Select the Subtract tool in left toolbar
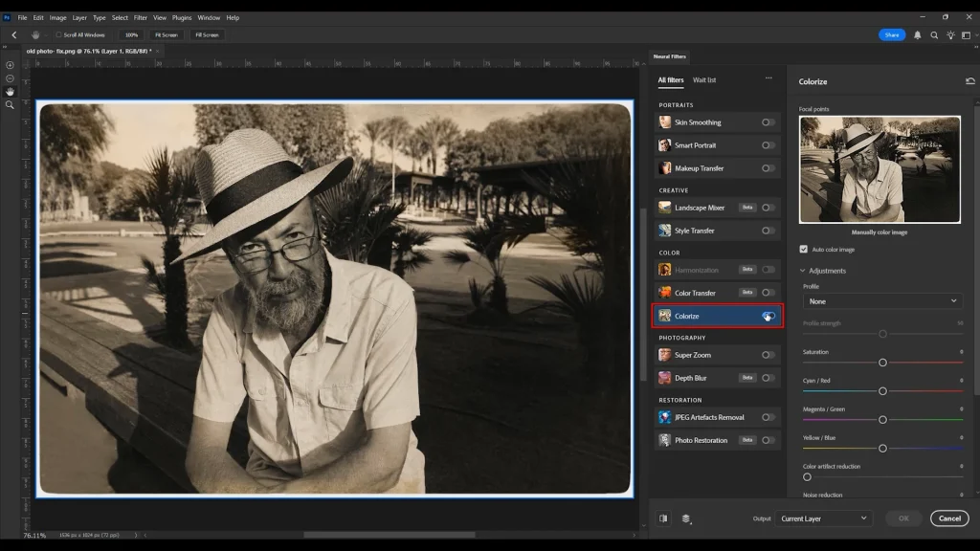980x551 pixels. click(x=10, y=78)
